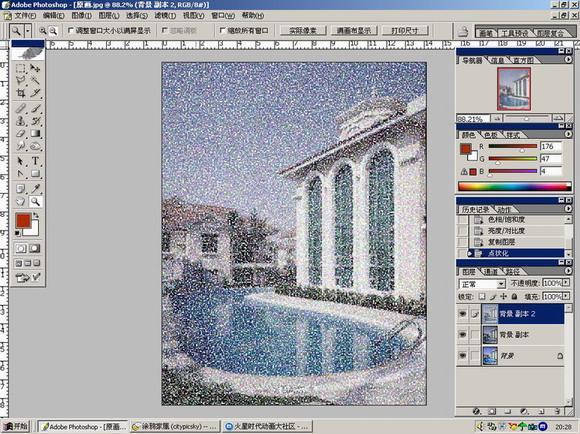The image size is (580, 434).
Task: Select the Type tool
Action: pos(35,161)
